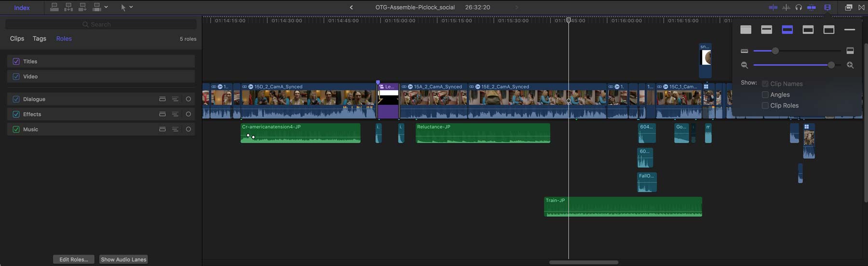Uncheck the Video role

click(16, 76)
